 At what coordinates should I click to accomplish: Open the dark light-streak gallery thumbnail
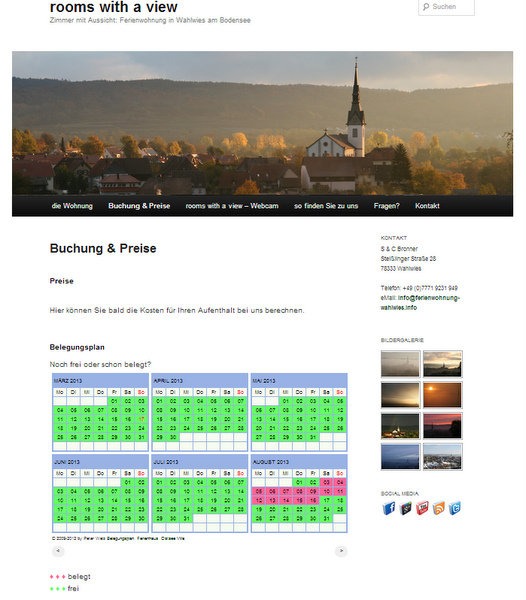(400, 395)
